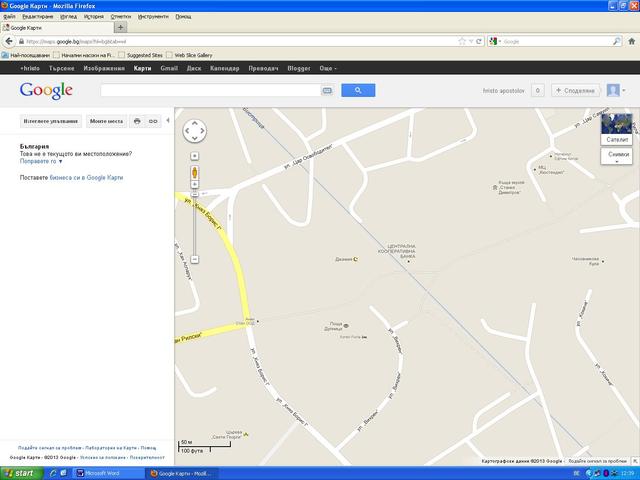This screenshot has height=480, width=640.
Task: Open Gmail from the Google bar
Action: 169,68
